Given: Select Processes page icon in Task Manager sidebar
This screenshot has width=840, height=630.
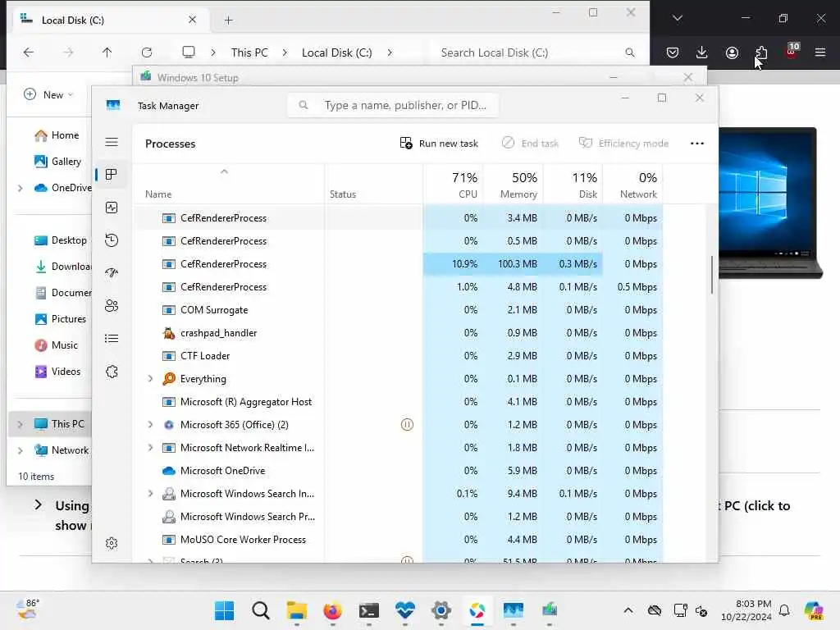Looking at the screenshot, I should tap(112, 175).
